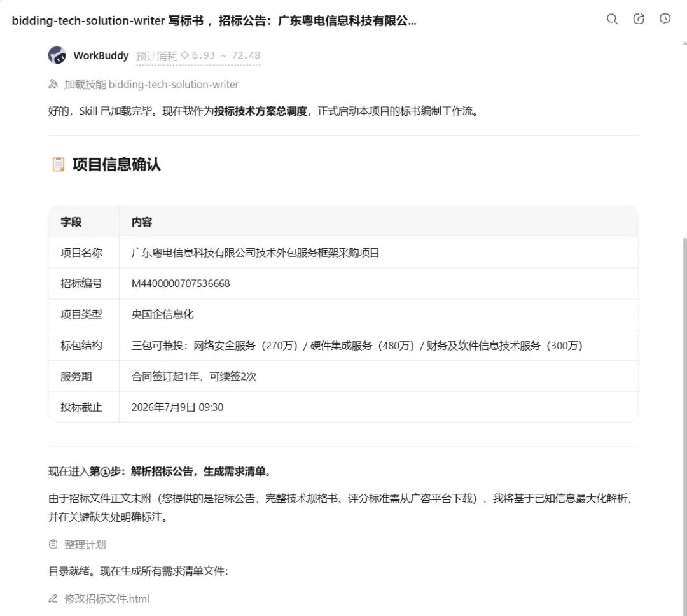Select the M4400000707536668 value
Viewport: 687px width, 616px height.
pyautogui.click(x=181, y=284)
